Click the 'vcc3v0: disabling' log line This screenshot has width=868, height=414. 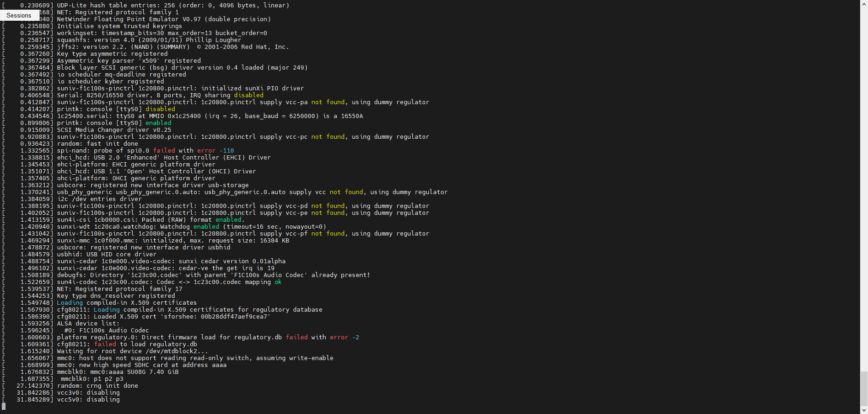tap(88, 393)
